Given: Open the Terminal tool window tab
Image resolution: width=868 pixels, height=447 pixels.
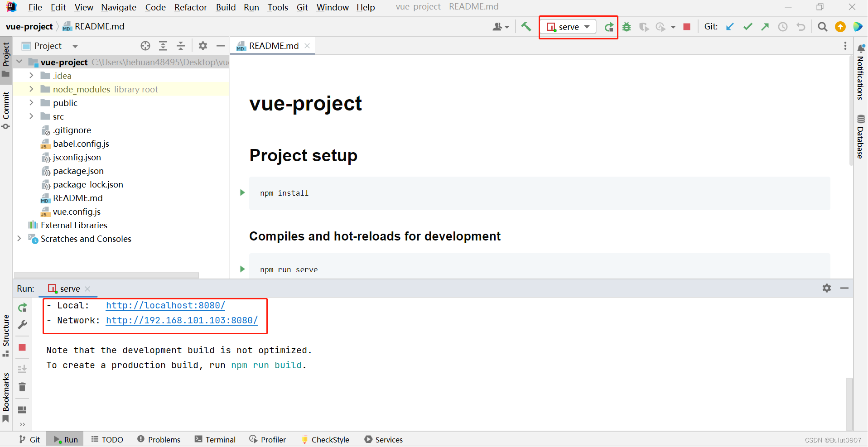Looking at the screenshot, I should (215, 439).
